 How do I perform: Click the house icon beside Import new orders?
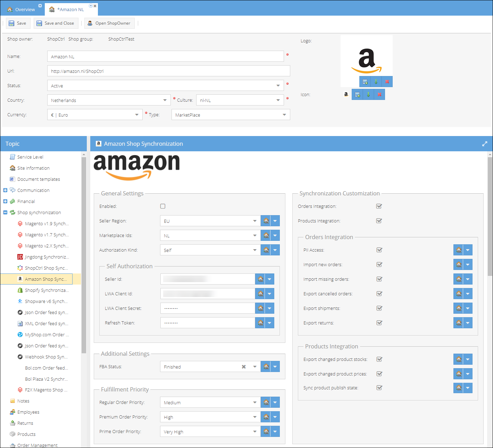[x=459, y=264]
